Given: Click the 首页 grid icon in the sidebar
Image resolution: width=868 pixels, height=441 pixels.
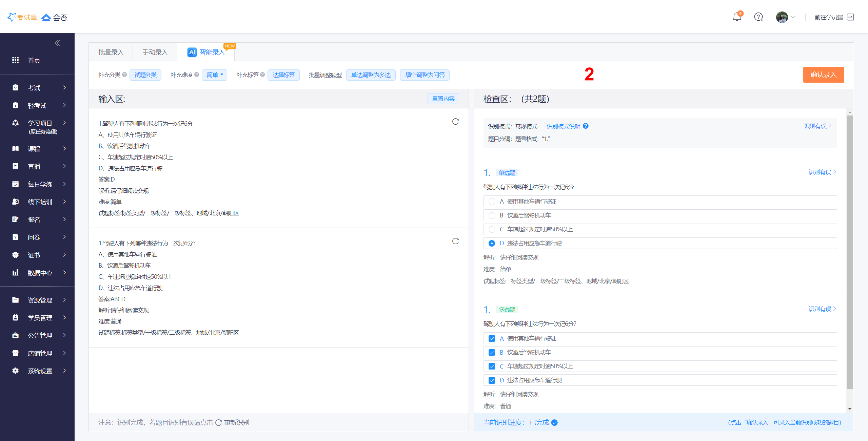Looking at the screenshot, I should (16, 60).
